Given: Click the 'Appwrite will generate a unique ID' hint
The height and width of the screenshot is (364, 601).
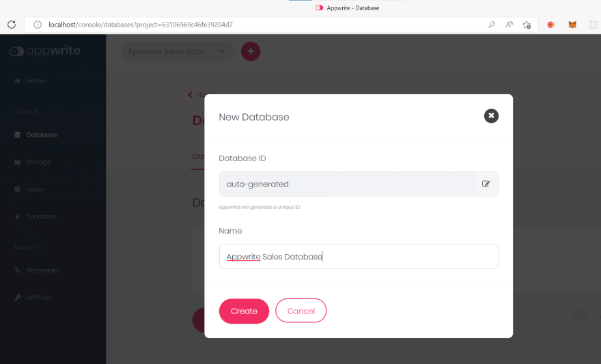Looking at the screenshot, I should coord(259,208).
